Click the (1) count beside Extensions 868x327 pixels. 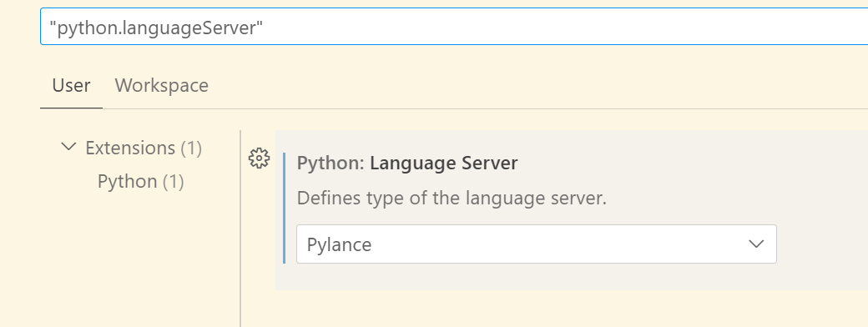[x=191, y=148]
